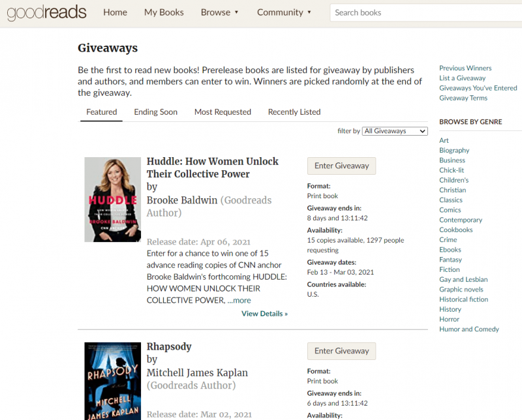Image resolution: width=522 pixels, height=420 pixels.
Task: Click Home in the navigation bar
Action: [x=115, y=12]
